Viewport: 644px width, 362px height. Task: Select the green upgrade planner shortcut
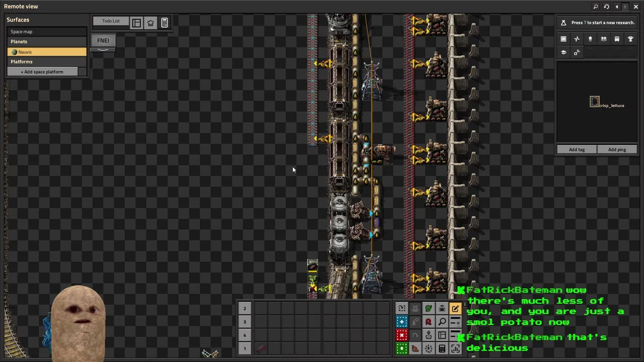click(x=401, y=349)
